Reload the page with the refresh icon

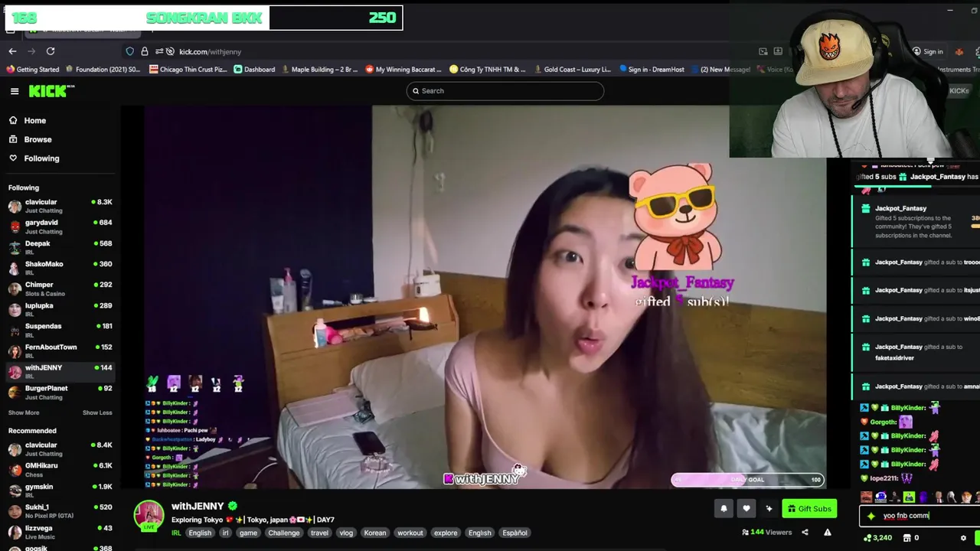pyautogui.click(x=51, y=51)
